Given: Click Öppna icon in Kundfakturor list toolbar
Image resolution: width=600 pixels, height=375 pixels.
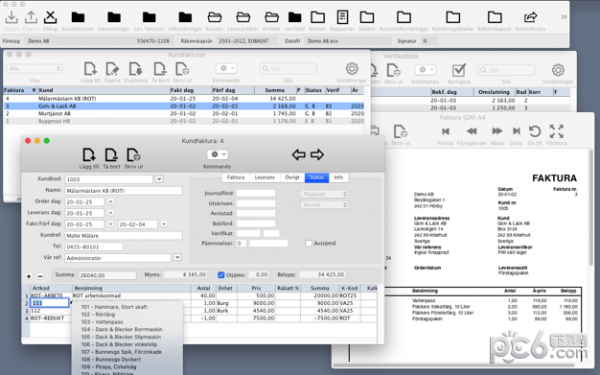Looking at the screenshot, I should [x=112, y=69].
